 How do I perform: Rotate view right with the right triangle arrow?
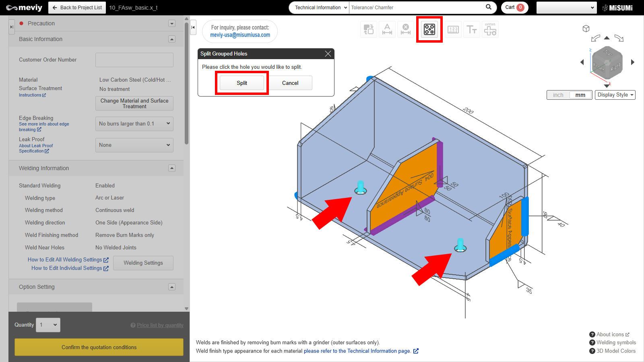pyautogui.click(x=633, y=62)
